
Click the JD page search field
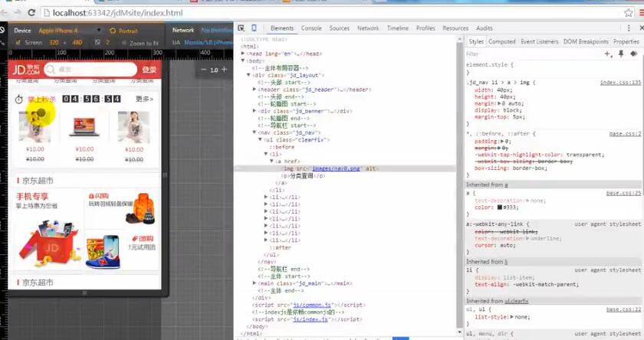point(90,70)
